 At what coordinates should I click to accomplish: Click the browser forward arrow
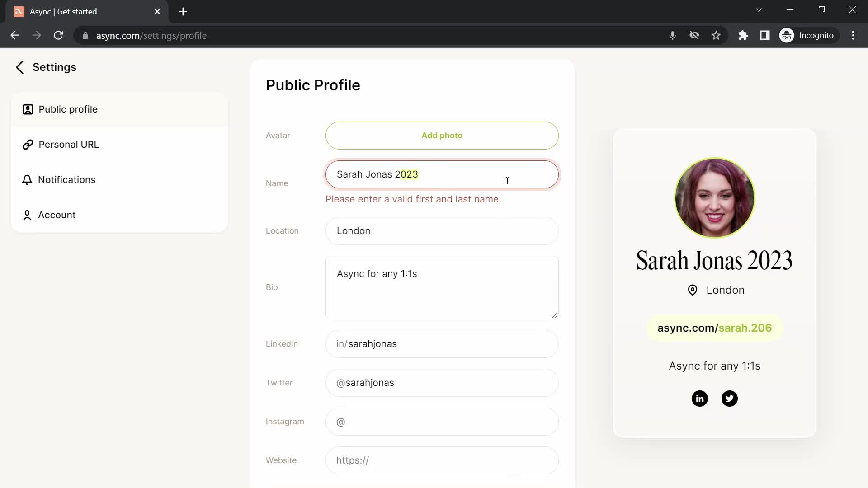click(37, 35)
